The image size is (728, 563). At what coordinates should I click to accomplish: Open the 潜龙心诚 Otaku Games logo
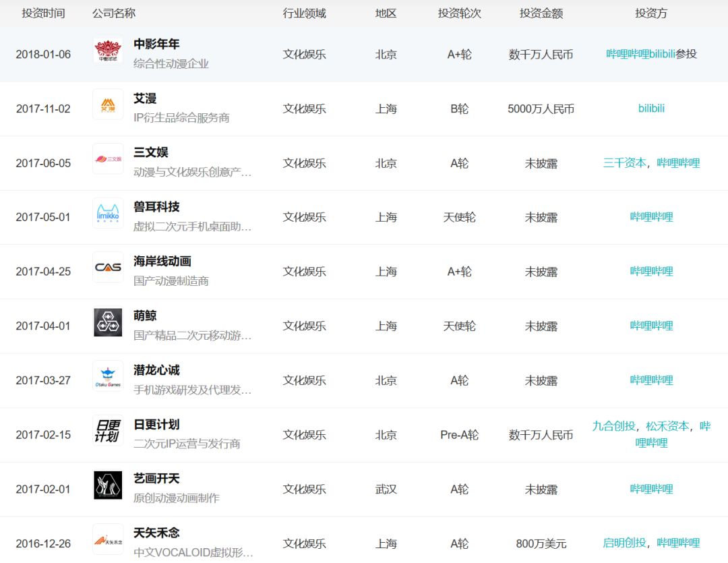108,376
